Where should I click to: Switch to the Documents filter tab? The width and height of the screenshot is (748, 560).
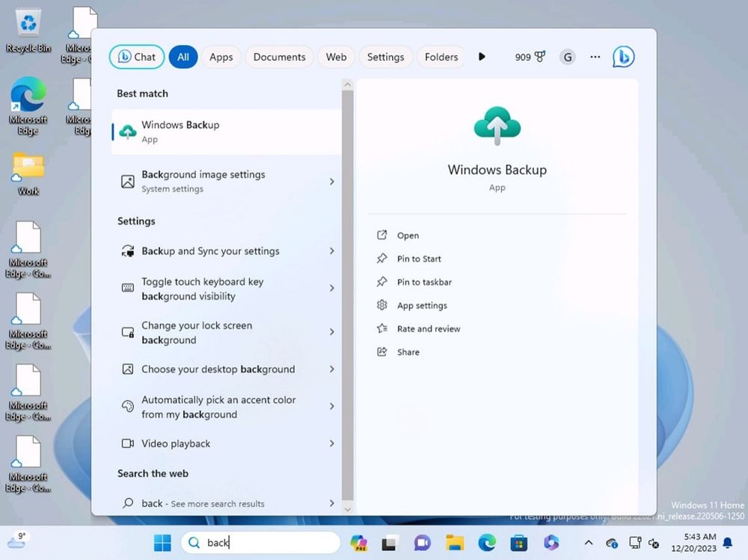tap(279, 58)
